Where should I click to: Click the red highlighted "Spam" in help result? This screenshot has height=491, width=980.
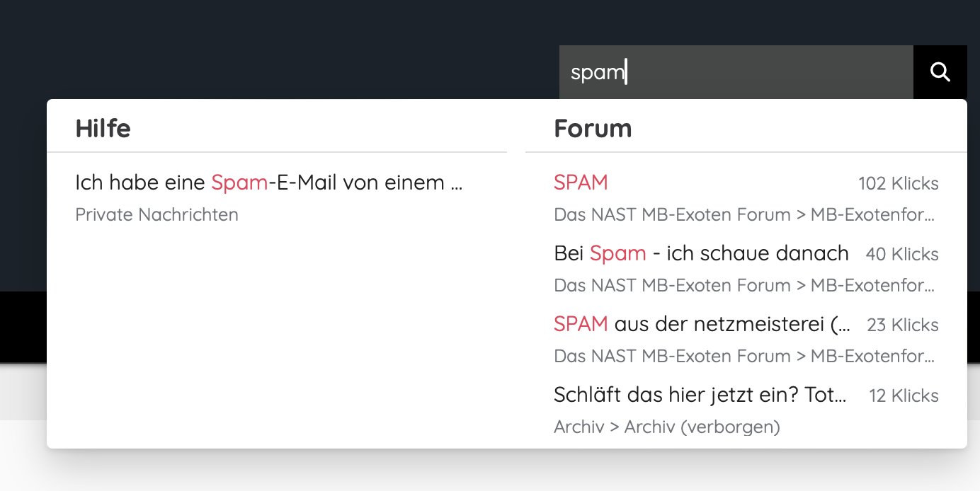coord(239,183)
